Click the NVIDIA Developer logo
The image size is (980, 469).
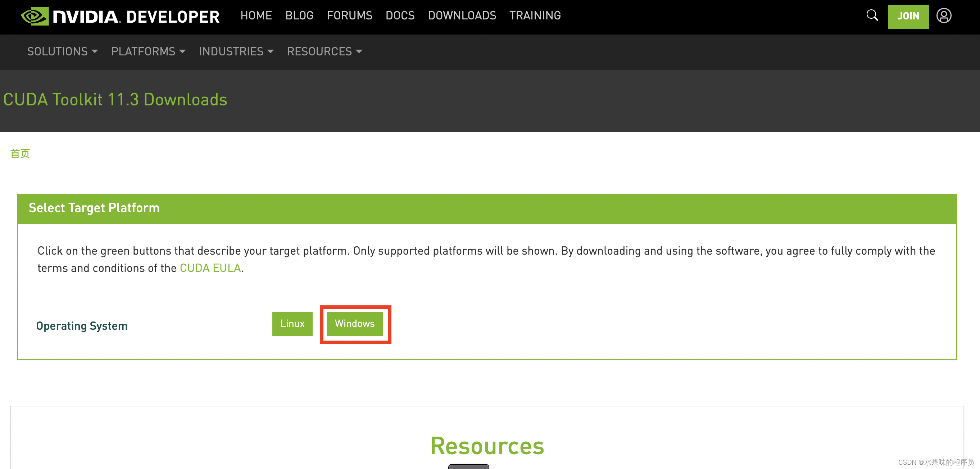[x=120, y=16]
